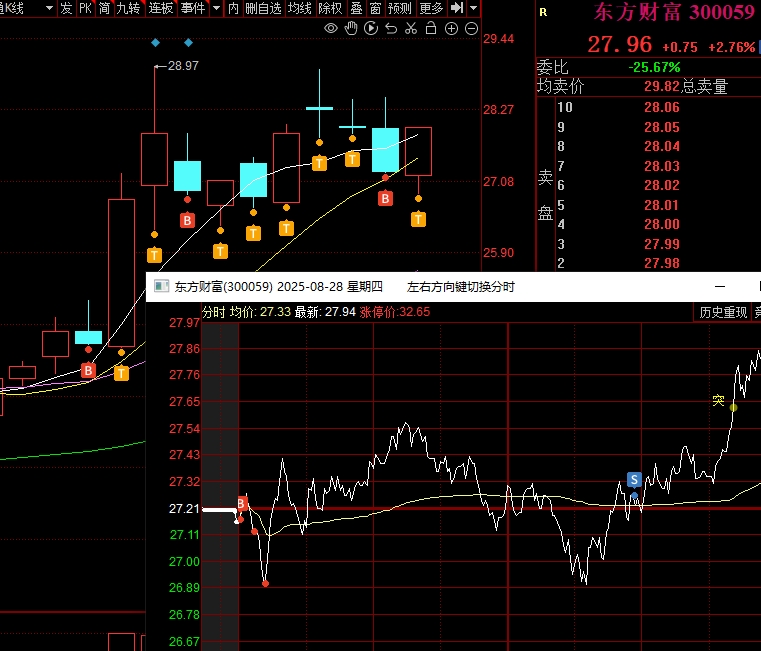The image size is (761, 651).
Task: Click the 均卖价 value 29.82
Action: [662, 86]
